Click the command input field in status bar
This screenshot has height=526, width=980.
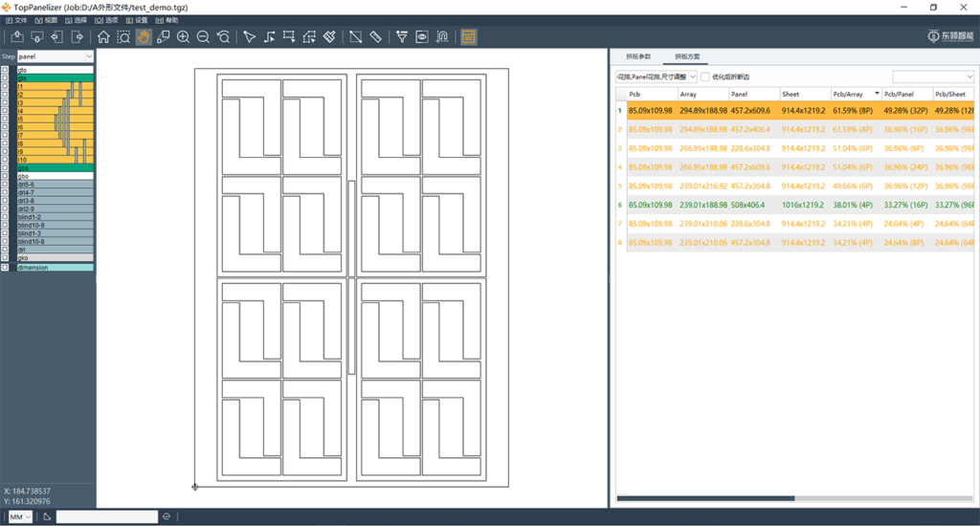click(107, 516)
